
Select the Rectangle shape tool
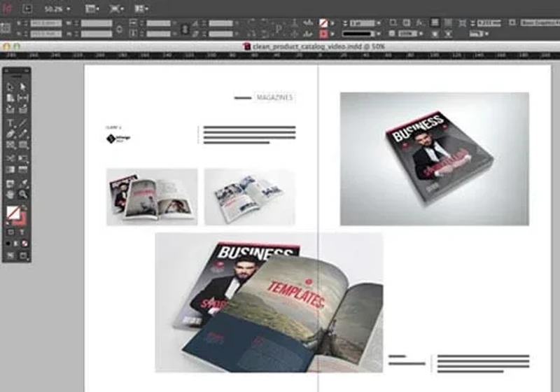pyautogui.click(x=23, y=145)
